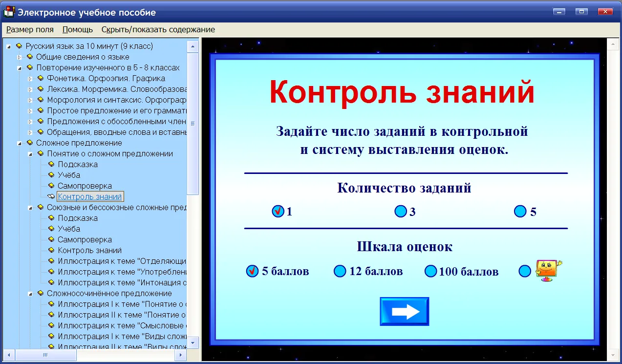Image resolution: width=622 pixels, height=364 pixels.
Task: Collapse the Сложное предложение node
Action: 20,143
